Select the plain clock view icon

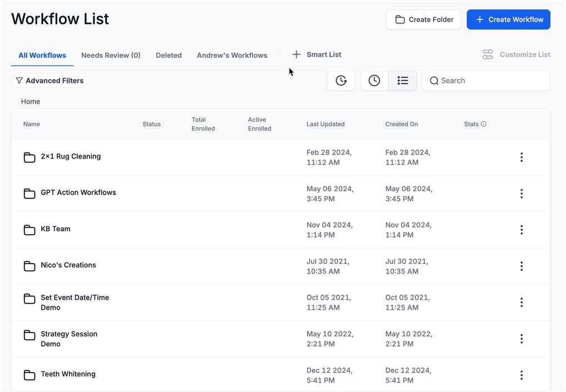tap(374, 81)
